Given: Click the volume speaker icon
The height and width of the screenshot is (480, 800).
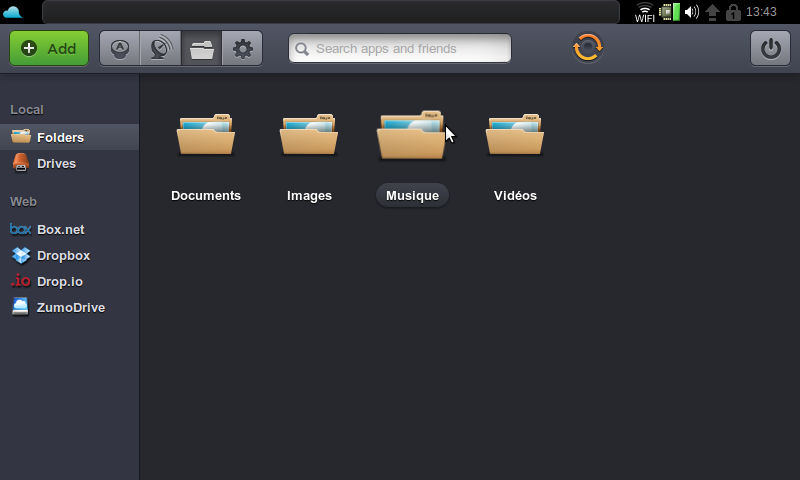Looking at the screenshot, I should point(691,12).
